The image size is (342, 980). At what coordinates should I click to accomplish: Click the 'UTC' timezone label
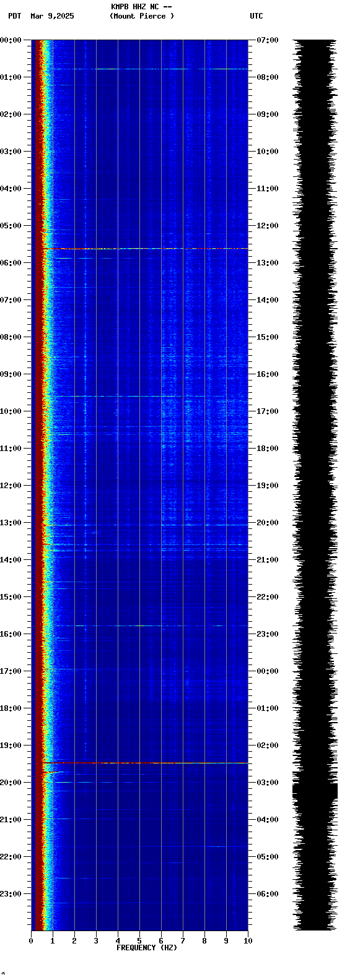256,16
